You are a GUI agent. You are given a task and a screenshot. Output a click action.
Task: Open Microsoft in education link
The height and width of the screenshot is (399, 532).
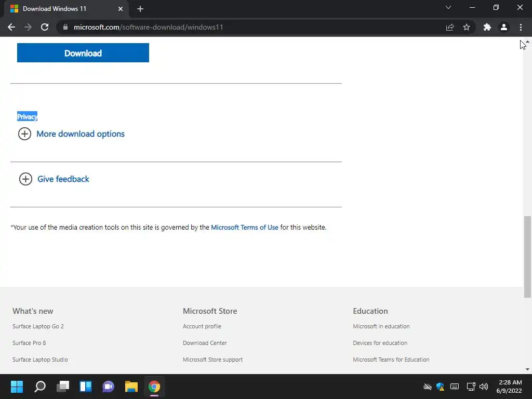pos(381,326)
